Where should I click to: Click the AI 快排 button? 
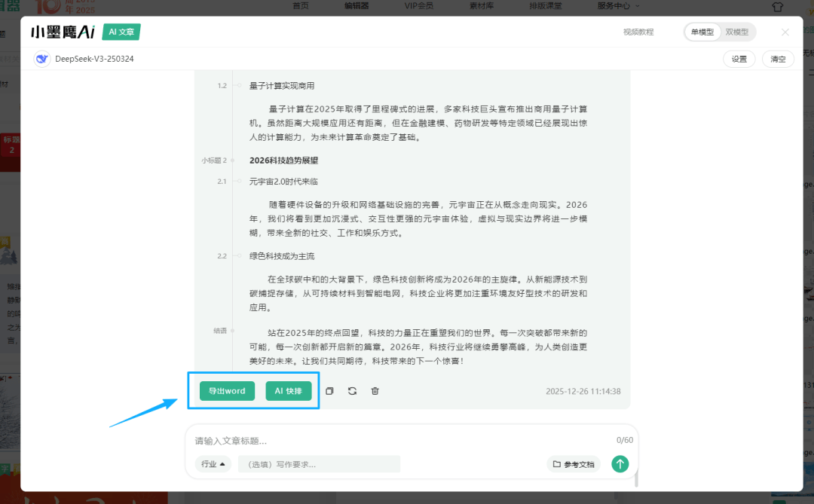tap(288, 391)
